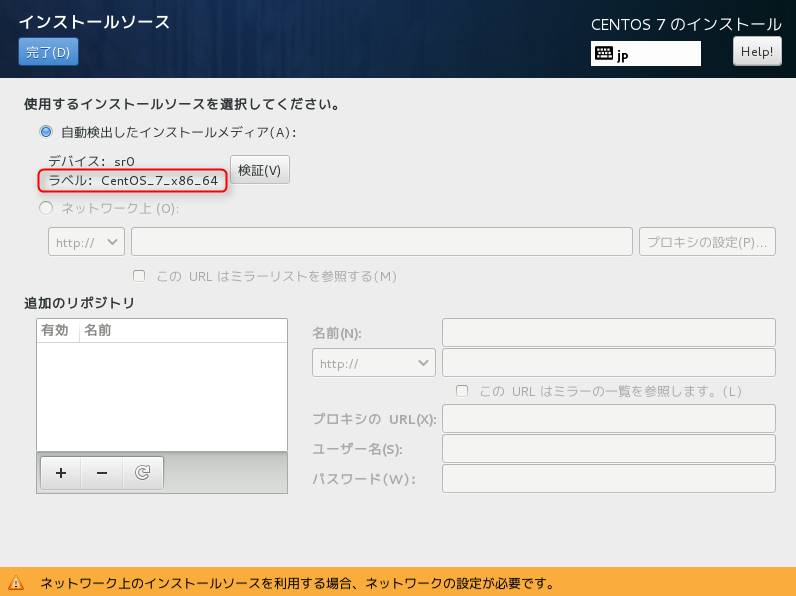Image resolution: width=796 pixels, height=596 pixels.
Task: Click the password input field
Action: coord(608,479)
